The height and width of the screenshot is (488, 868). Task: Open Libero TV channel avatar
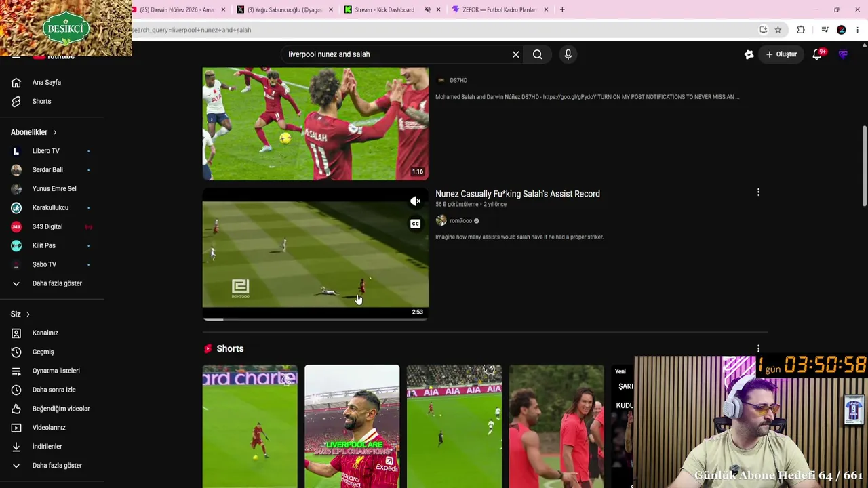click(16, 151)
